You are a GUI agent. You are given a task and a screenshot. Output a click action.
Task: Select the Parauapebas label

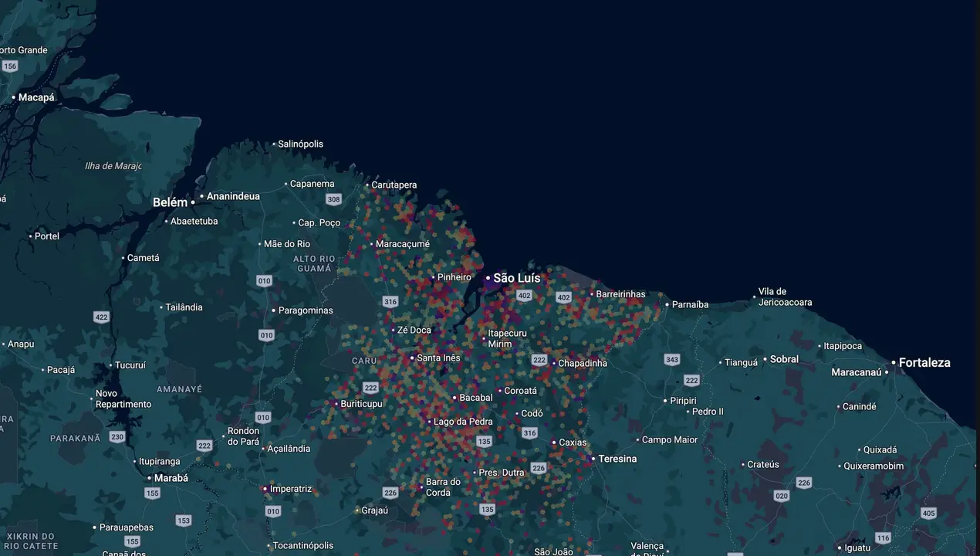click(x=127, y=527)
